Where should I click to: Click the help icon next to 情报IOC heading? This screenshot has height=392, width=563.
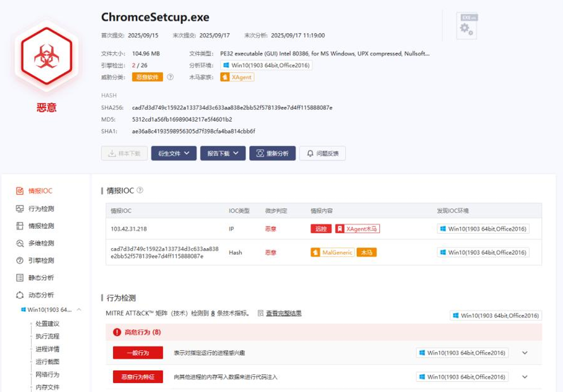click(140, 190)
